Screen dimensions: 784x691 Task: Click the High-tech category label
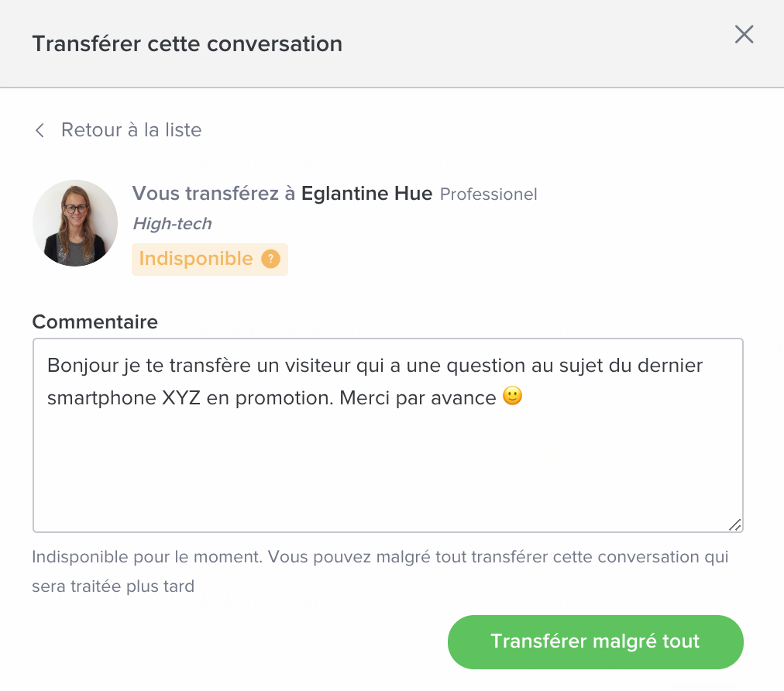[173, 224]
